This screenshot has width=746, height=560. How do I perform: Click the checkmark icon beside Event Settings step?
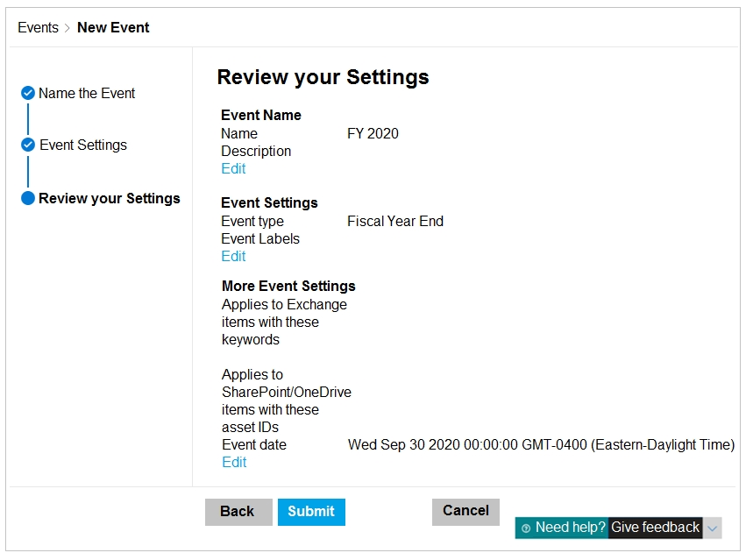(28, 145)
